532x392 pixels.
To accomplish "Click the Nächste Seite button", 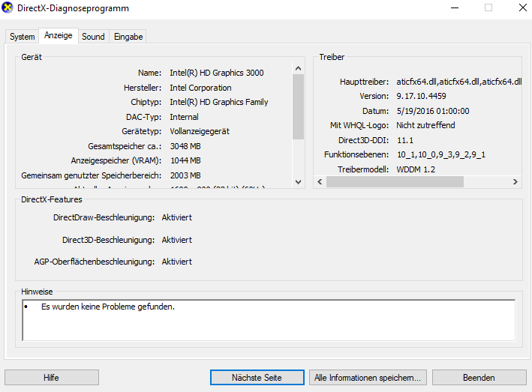I will 257,378.
